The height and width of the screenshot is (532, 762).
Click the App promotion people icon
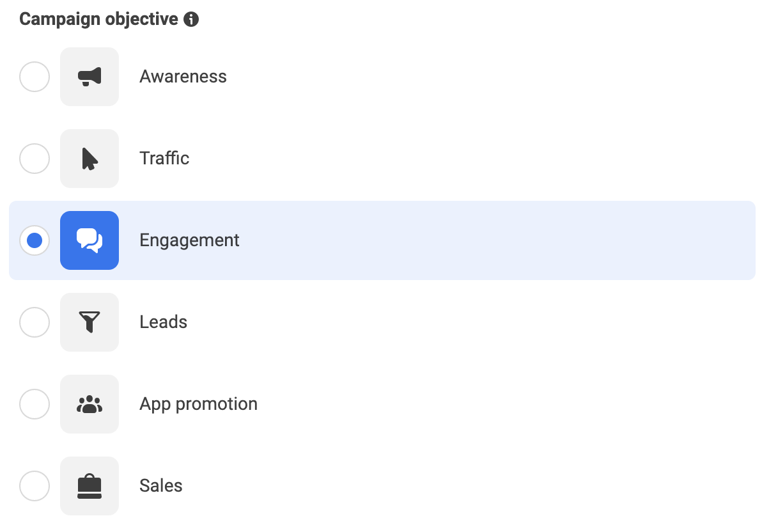pyautogui.click(x=89, y=404)
